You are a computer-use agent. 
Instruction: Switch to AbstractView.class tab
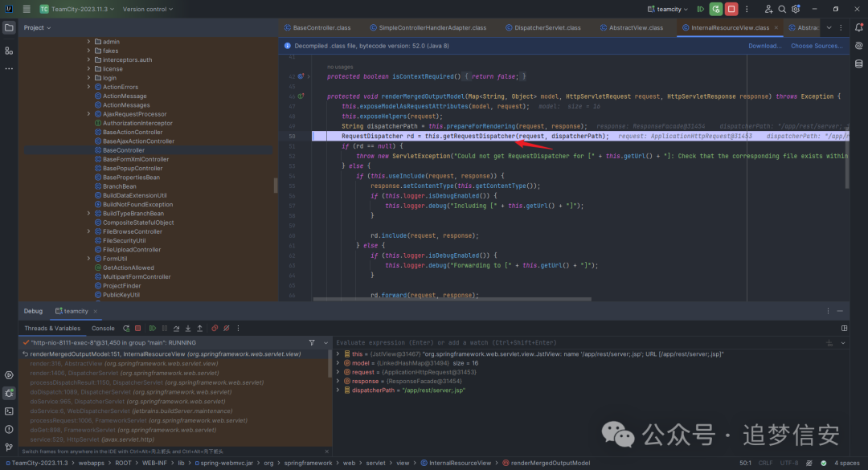click(x=632, y=27)
